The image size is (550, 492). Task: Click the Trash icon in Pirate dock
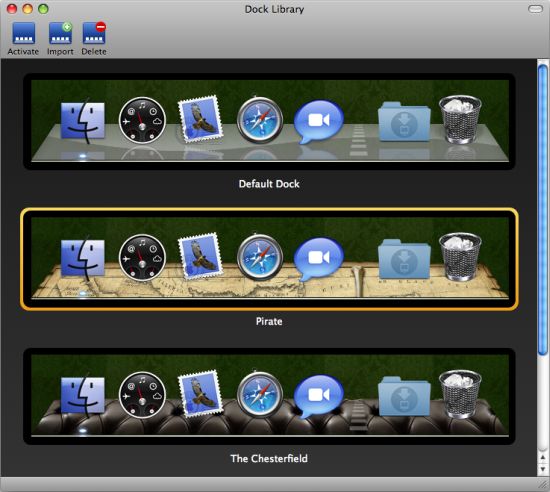pyautogui.click(x=460, y=256)
